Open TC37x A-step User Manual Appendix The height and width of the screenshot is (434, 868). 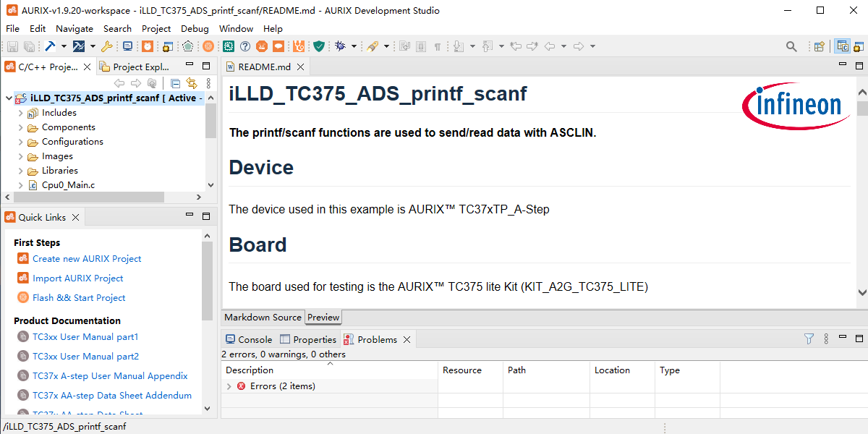point(110,376)
